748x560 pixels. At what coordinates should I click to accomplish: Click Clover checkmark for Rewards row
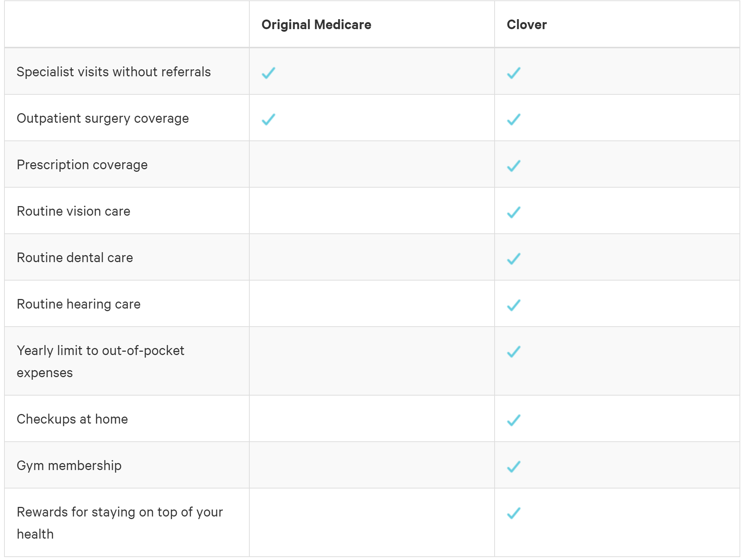pyautogui.click(x=514, y=513)
